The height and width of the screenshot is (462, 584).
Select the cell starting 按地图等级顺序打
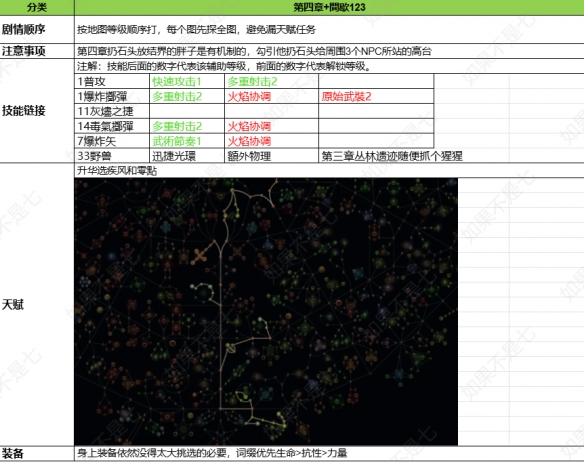tap(329, 29)
